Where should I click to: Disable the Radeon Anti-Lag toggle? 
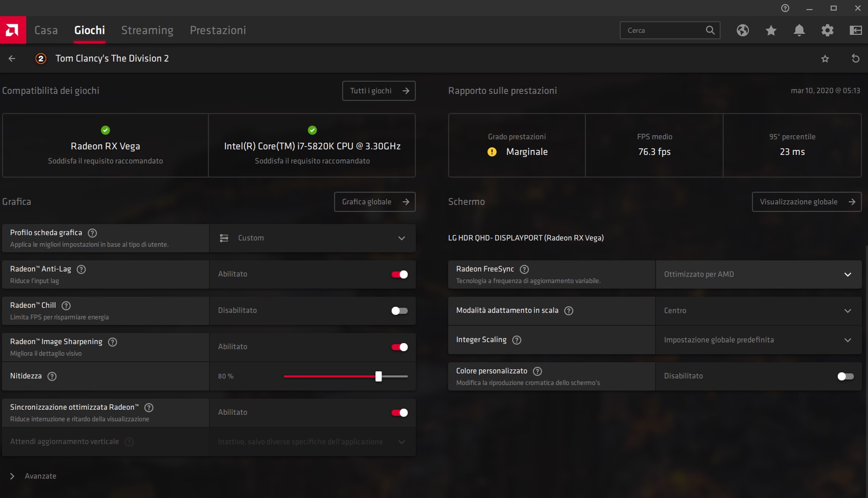click(400, 274)
